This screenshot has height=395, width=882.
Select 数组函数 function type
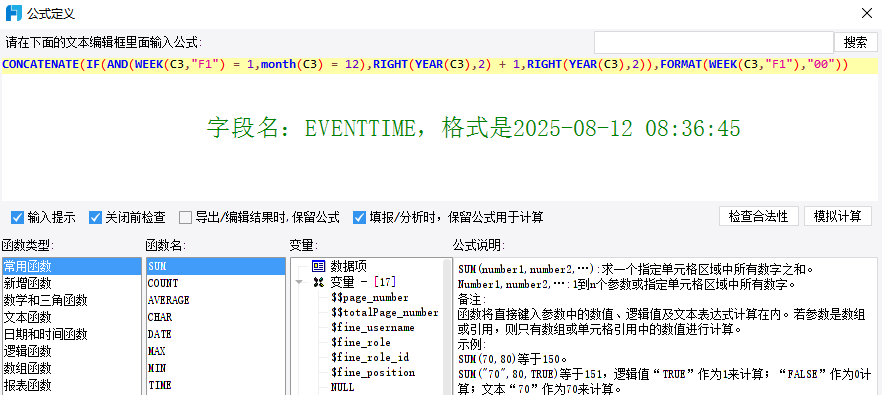[71, 368]
